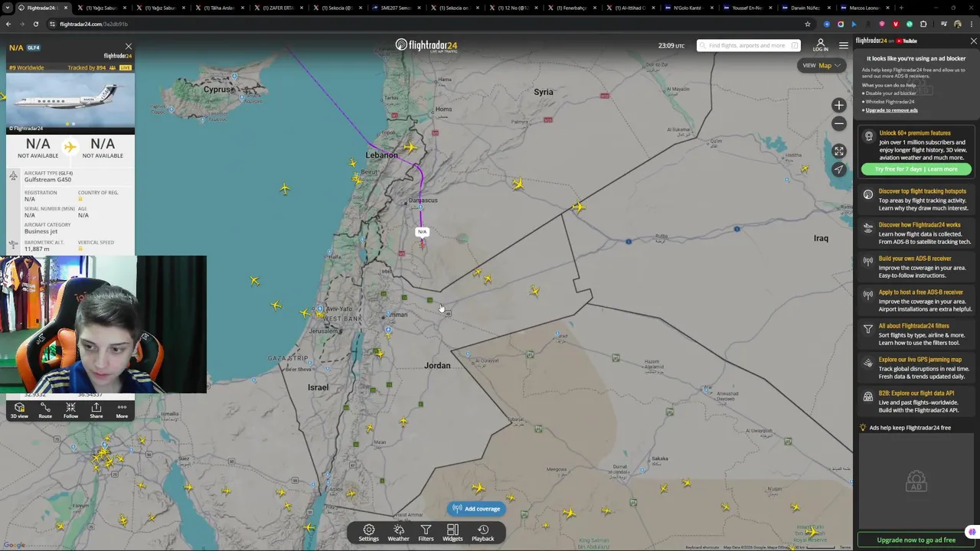Screen dimensions: 980x551
Task: Click the Add coverage button
Action: [x=476, y=509]
